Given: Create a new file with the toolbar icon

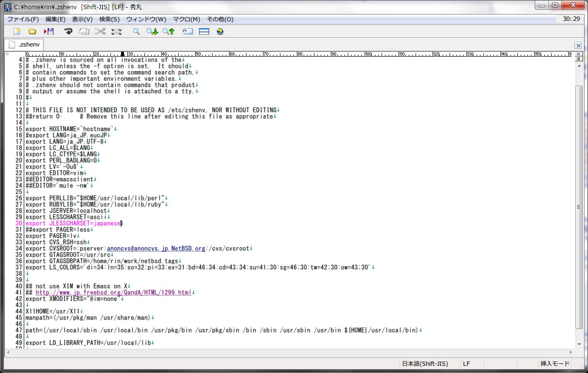Looking at the screenshot, I should 17,31.
